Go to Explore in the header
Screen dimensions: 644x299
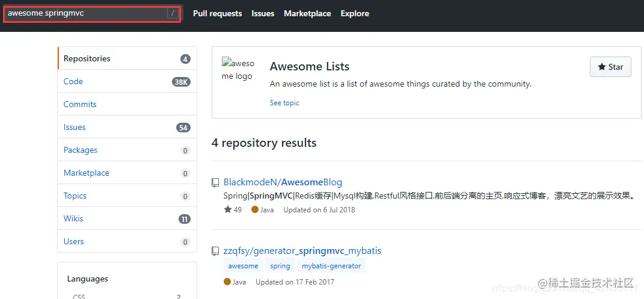pyautogui.click(x=355, y=14)
